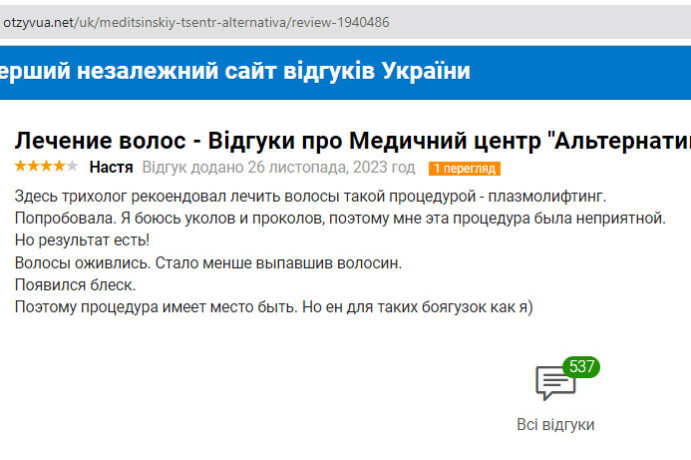Image resolution: width=691 pixels, height=460 pixels.
Task: Click the blue site header banner
Action: pyautogui.click(x=345, y=72)
